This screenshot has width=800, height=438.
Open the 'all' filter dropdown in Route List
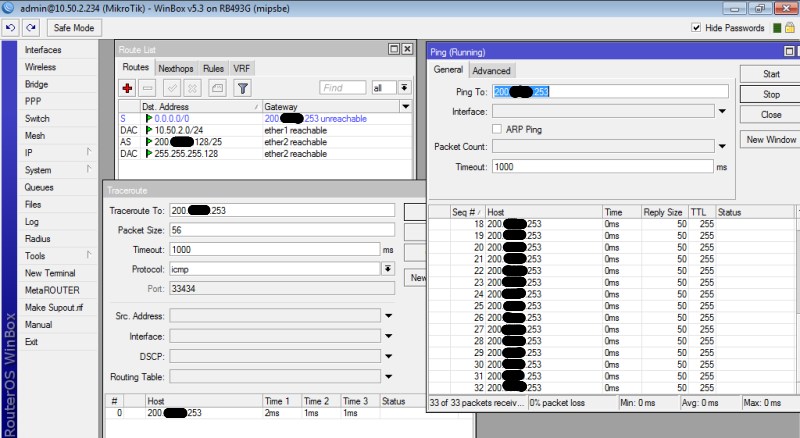pyautogui.click(x=404, y=88)
